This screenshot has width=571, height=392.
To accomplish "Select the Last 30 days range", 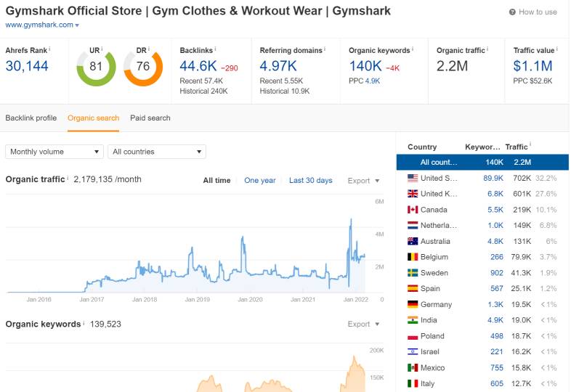I will [x=311, y=181].
